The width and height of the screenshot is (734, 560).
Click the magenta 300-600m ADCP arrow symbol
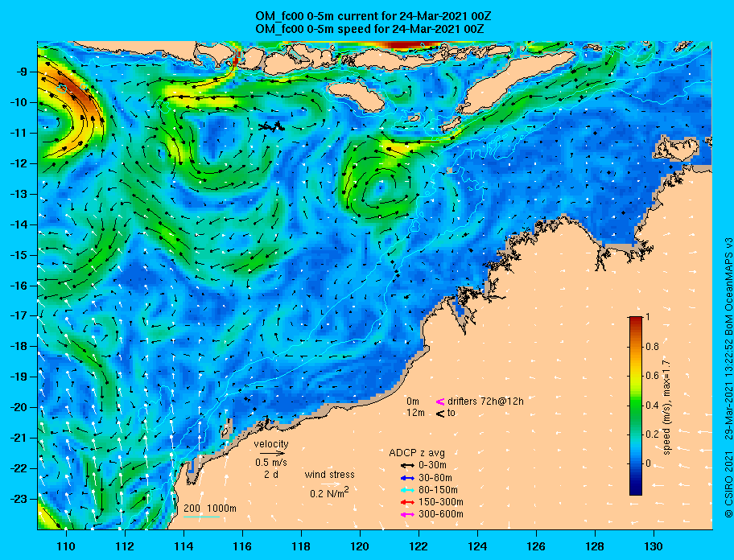[407, 515]
